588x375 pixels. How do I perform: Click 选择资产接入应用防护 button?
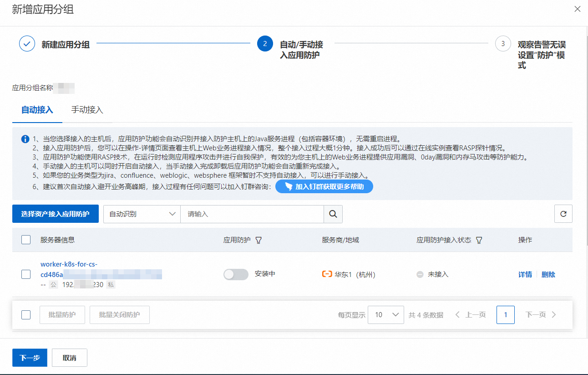click(x=56, y=214)
